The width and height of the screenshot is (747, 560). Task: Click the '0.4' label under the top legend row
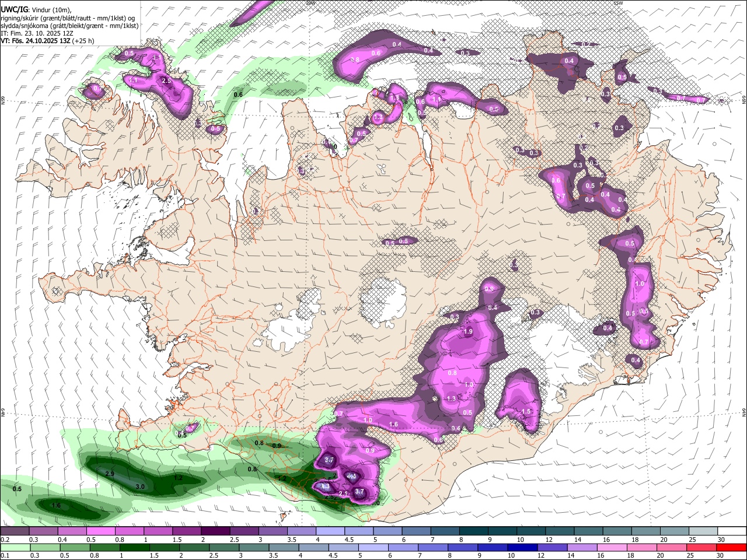62,540
